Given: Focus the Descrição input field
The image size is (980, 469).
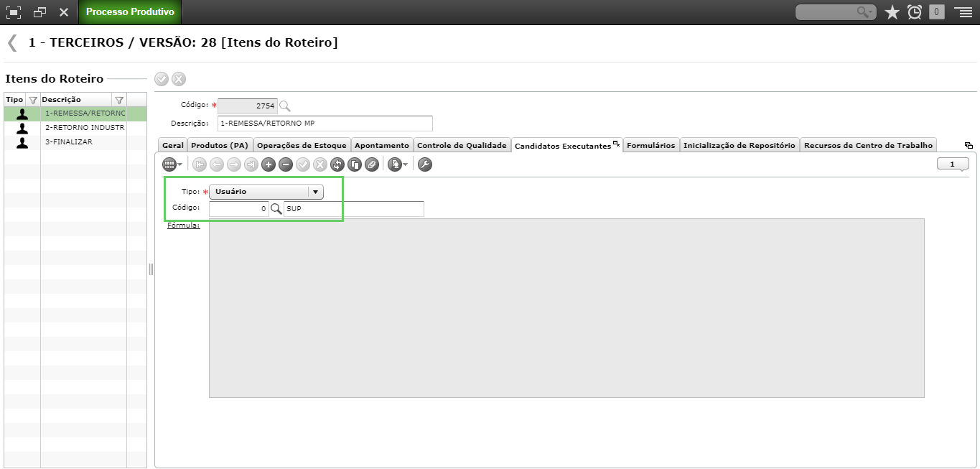Looking at the screenshot, I should (325, 124).
